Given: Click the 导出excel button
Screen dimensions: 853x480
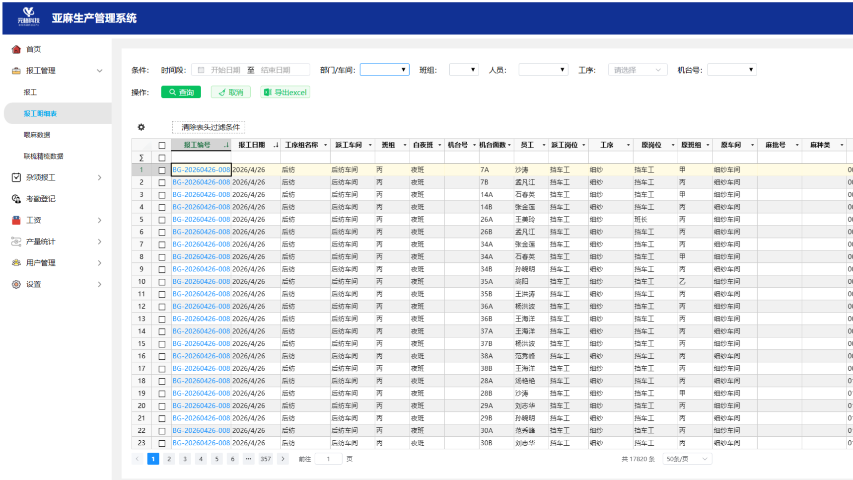Looking at the screenshot, I should point(285,92).
